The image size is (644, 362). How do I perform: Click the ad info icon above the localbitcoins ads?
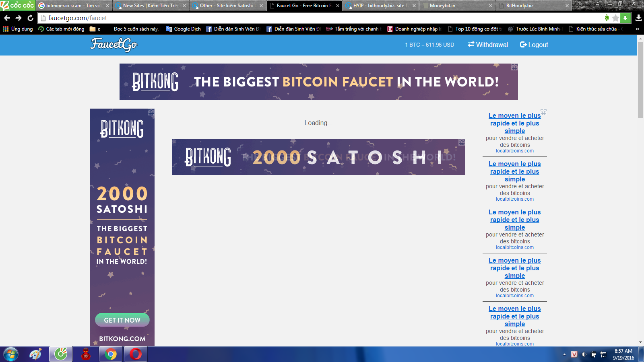pyautogui.click(x=543, y=112)
